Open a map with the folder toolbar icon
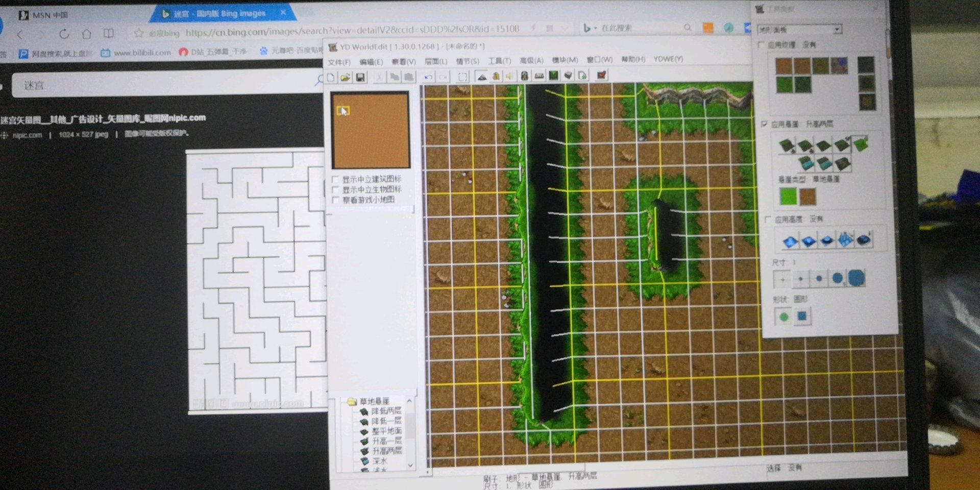 (x=346, y=77)
